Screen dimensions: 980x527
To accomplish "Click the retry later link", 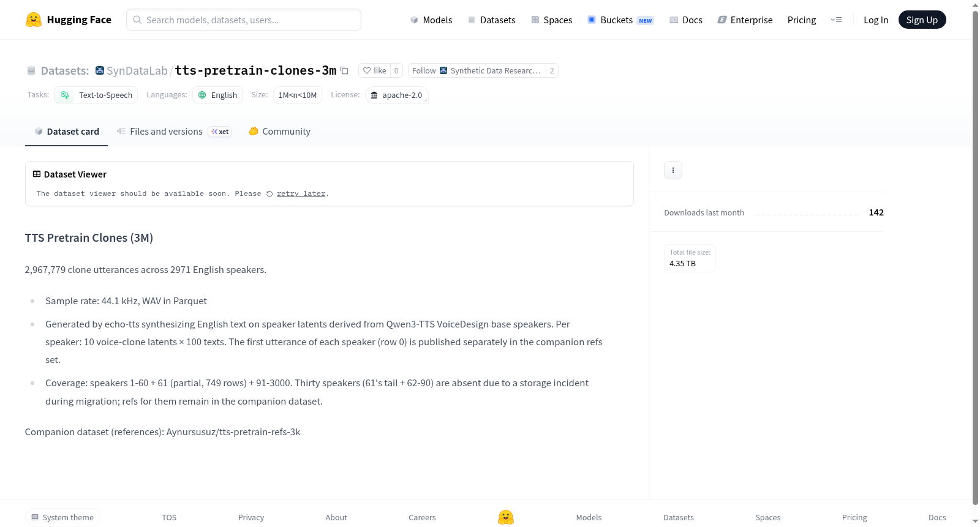I will point(301,193).
